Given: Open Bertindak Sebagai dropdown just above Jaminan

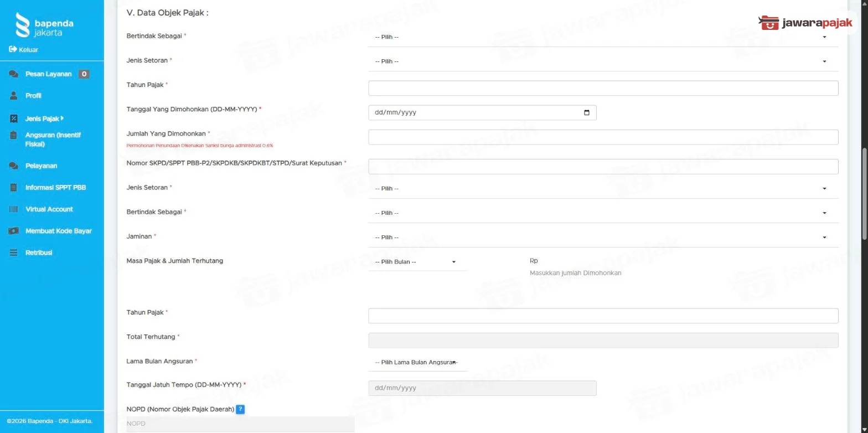Looking at the screenshot, I should coord(603,213).
